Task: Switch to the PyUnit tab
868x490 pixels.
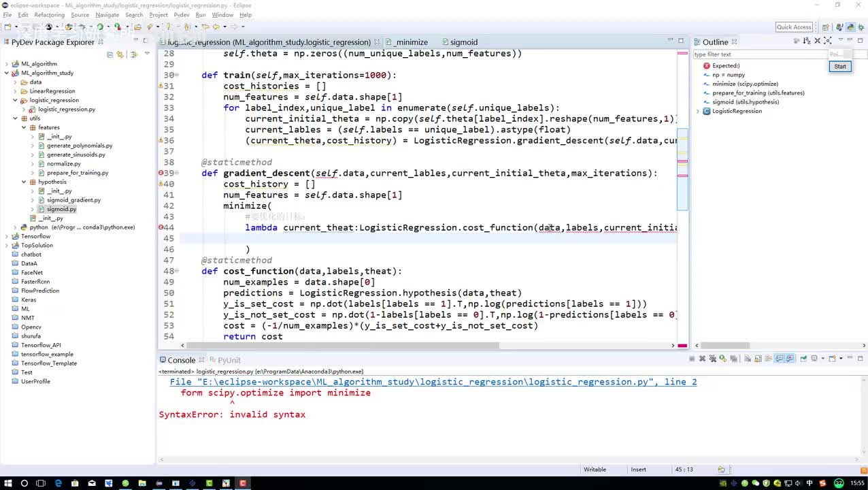Action: [225, 360]
